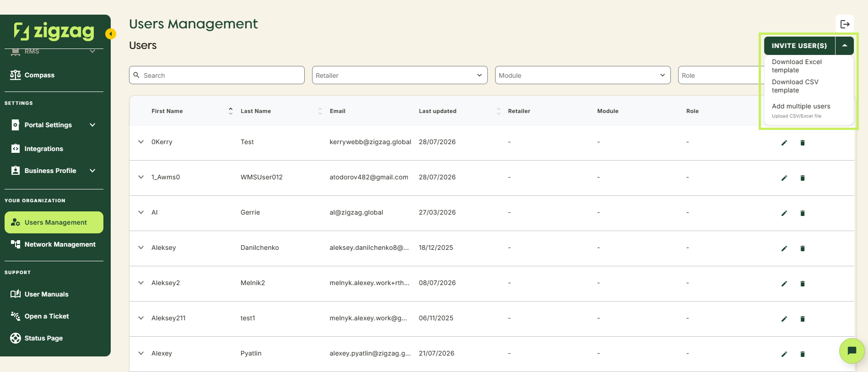Click email atodorov482@gmail.com
Screen dimensions: 868x372
(369, 177)
